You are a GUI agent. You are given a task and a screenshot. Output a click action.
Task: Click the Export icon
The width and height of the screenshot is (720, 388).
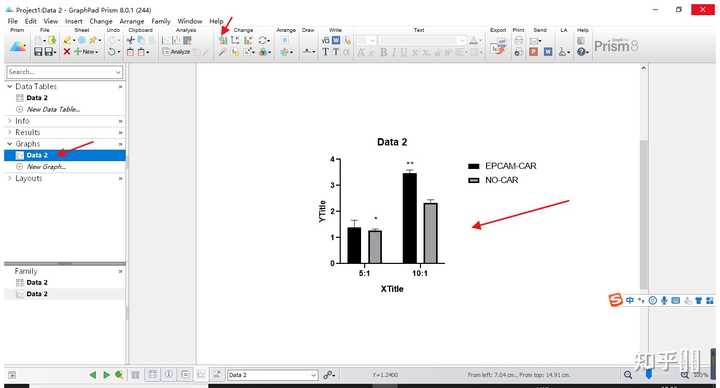point(498,47)
